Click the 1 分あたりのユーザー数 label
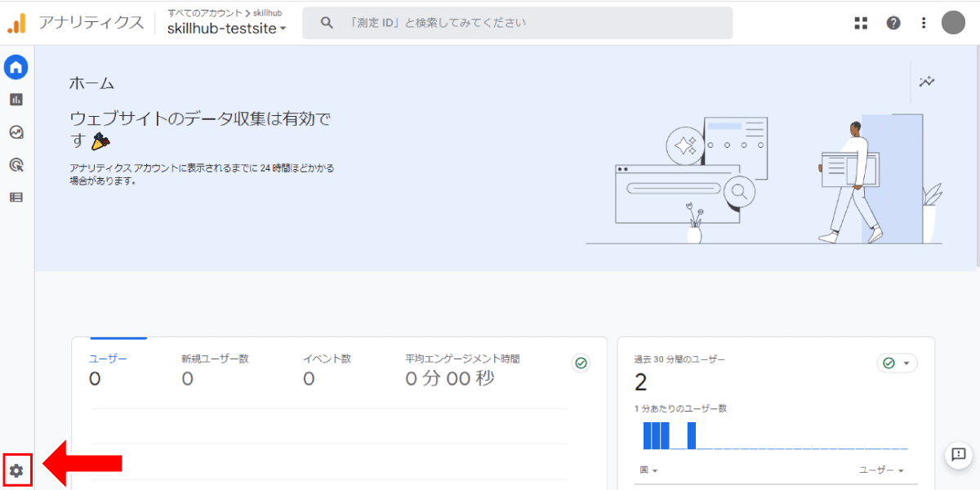The image size is (980, 490). tap(680, 408)
